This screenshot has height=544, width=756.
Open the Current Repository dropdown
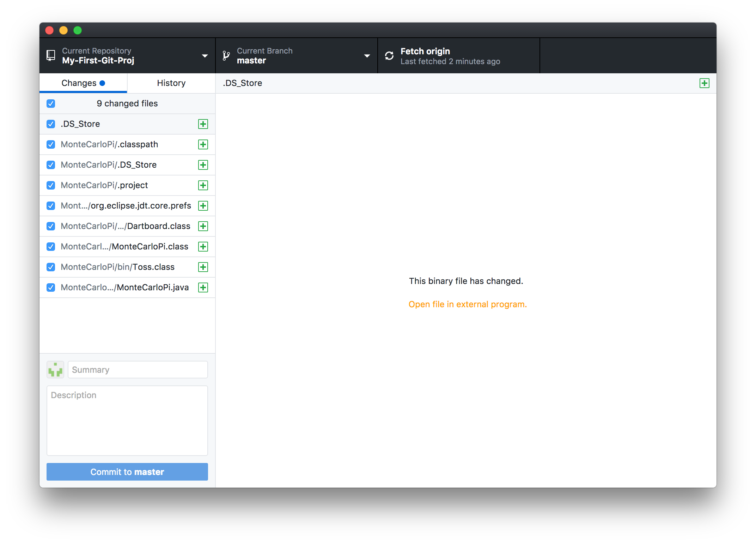pos(205,56)
